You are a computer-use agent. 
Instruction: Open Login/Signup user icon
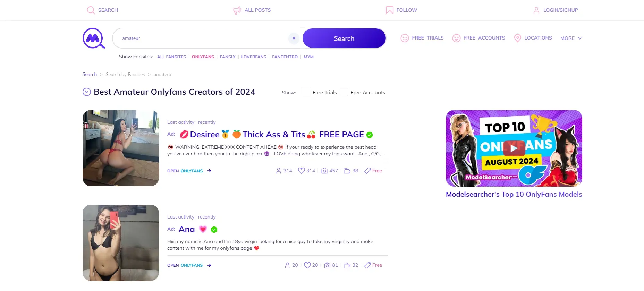click(x=536, y=10)
